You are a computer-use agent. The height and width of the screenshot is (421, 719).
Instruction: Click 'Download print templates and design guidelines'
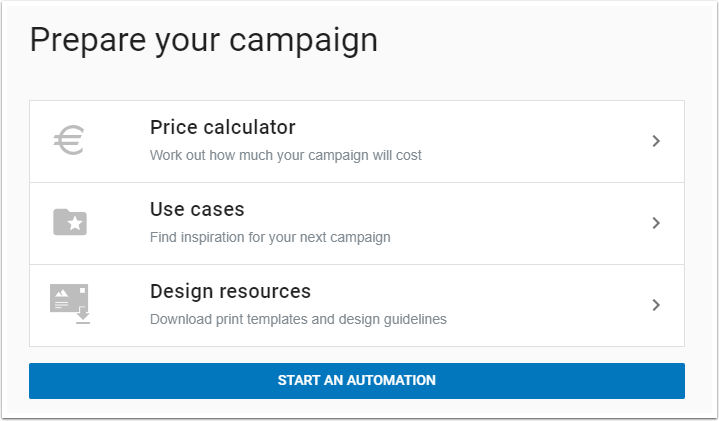click(x=298, y=319)
